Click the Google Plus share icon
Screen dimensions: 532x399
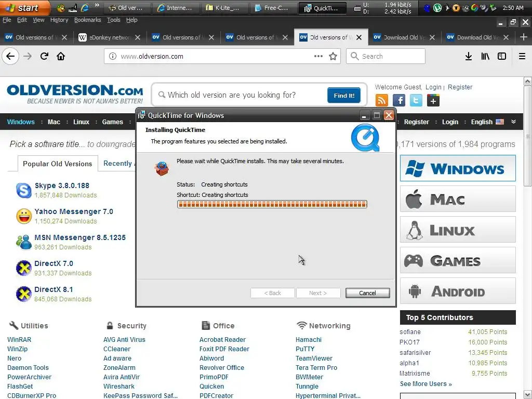433,100
